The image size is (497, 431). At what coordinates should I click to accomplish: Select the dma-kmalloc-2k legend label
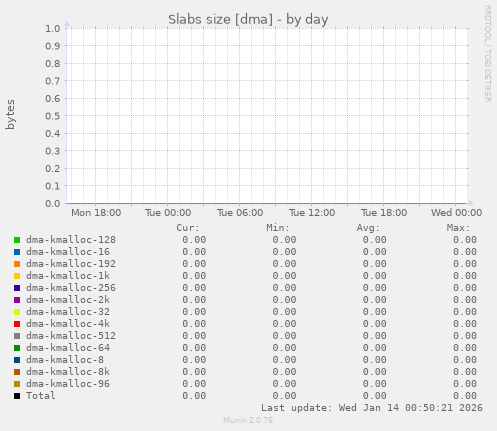coord(68,300)
